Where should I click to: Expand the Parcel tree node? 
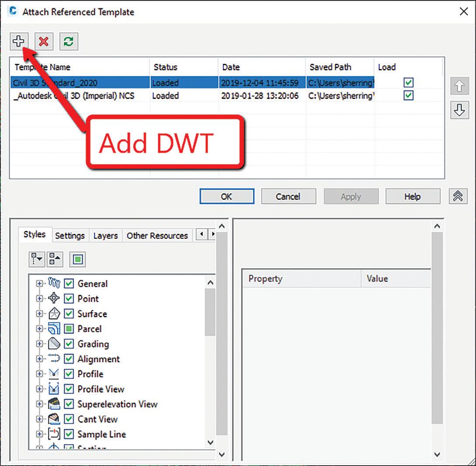coord(39,328)
